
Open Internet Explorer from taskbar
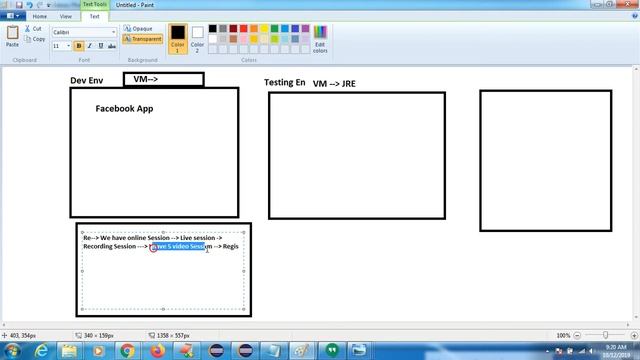tap(41, 351)
